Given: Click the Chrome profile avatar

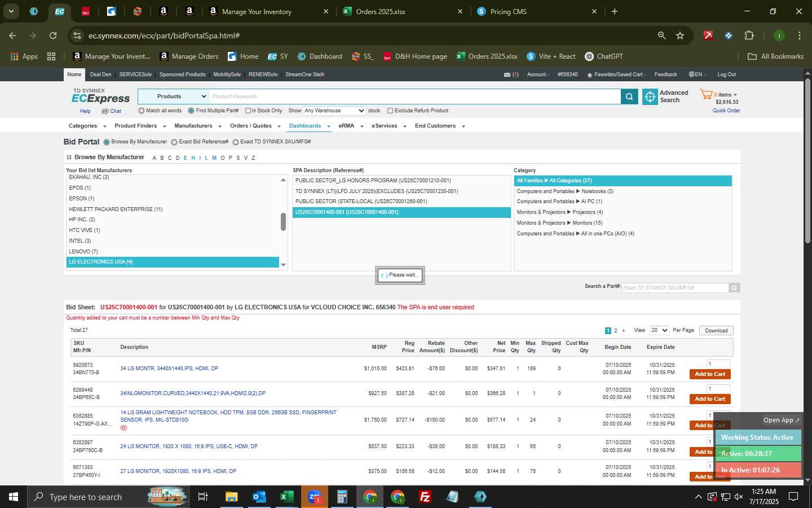Looking at the screenshot, I should [779, 36].
